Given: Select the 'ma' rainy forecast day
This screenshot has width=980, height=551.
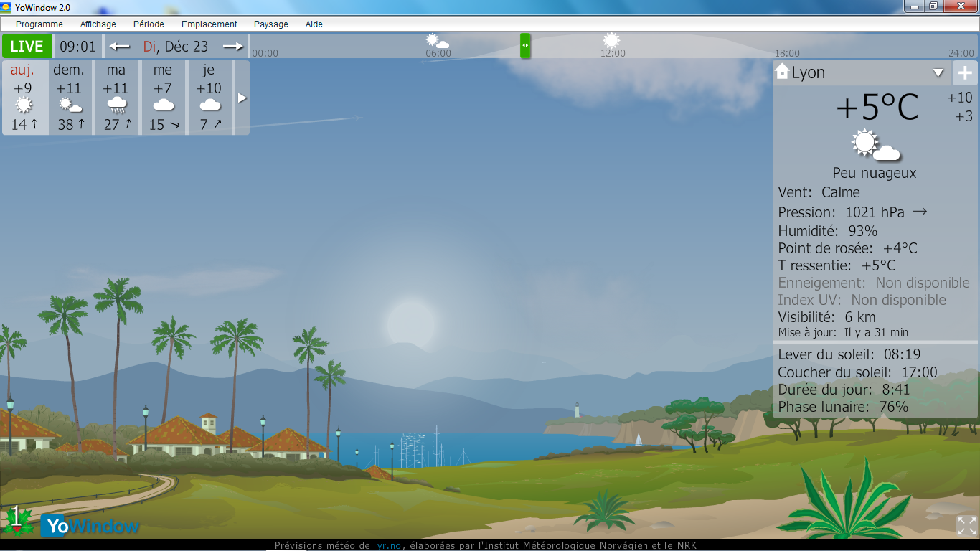Looking at the screenshot, I should (116, 98).
